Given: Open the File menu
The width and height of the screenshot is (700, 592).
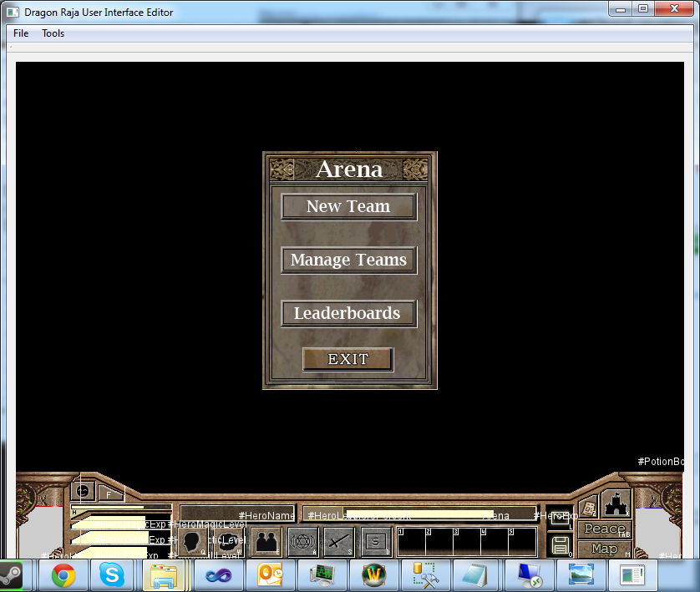Looking at the screenshot, I should tap(21, 33).
